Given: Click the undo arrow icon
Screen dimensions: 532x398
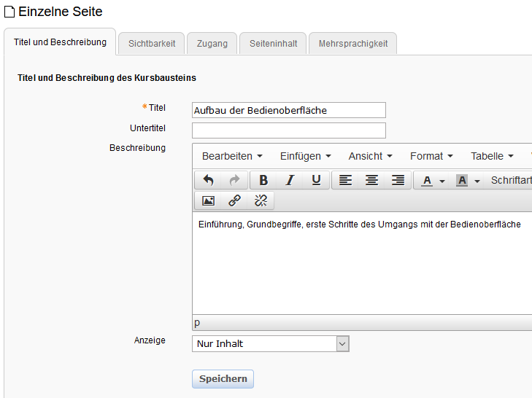Looking at the screenshot, I should click(208, 180).
